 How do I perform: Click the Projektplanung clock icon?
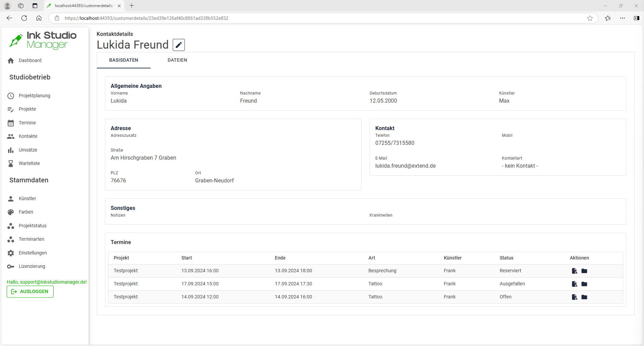point(11,96)
